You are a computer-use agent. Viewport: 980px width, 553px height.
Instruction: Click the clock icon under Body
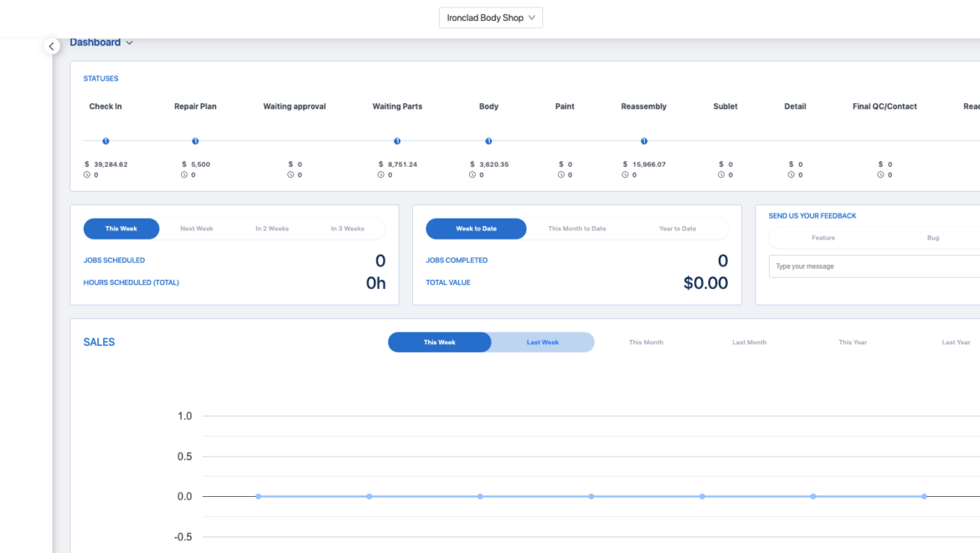(472, 175)
